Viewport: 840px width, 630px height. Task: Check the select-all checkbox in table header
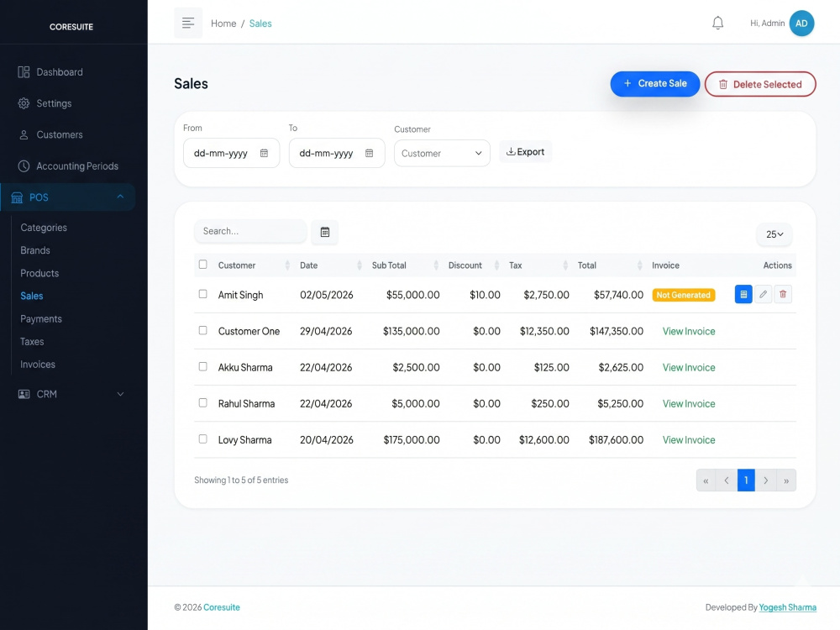(x=203, y=264)
